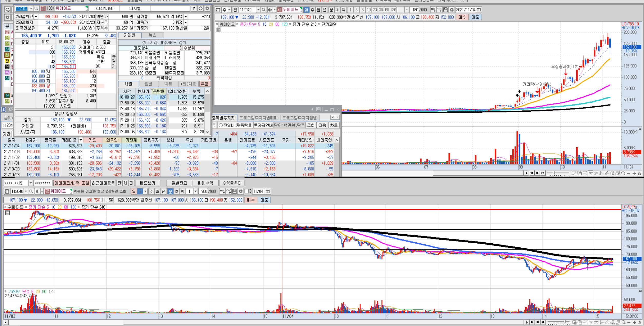Viewport: 644px width, 326px height.
Task: Click the speaker sound icon in the daily chart toolbar
Action: [x=270, y=10]
